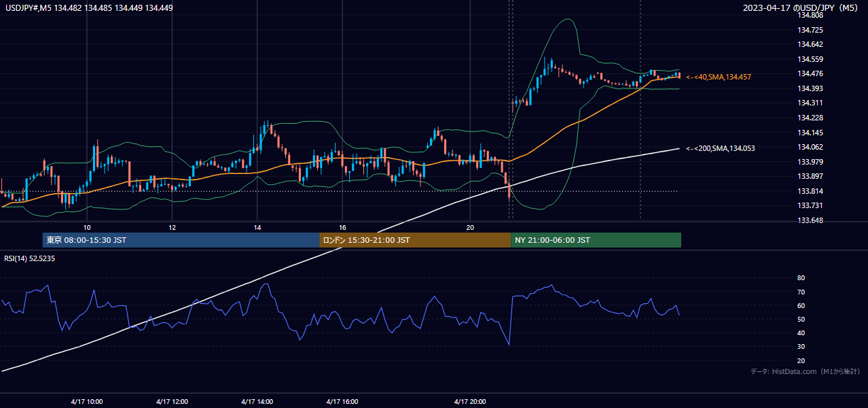The height and width of the screenshot is (408, 868).
Task: Click the 134.476 price axis label
Action: click(810, 73)
